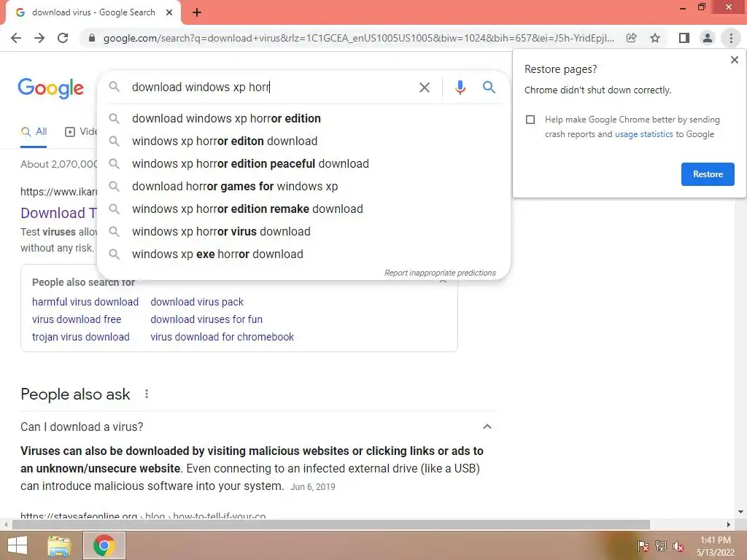Click the horizontal scrollbar thumb
This screenshot has width=747, height=560.
coord(331,525)
